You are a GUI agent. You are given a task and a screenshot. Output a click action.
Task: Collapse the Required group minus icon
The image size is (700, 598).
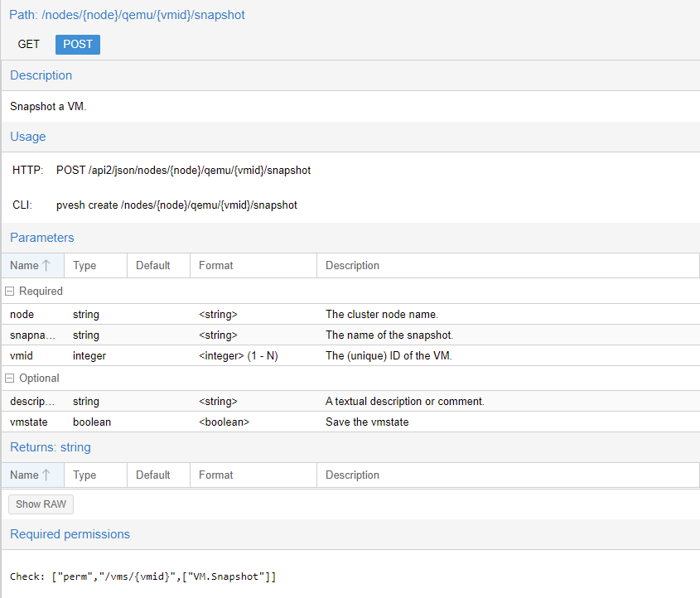coord(9,292)
